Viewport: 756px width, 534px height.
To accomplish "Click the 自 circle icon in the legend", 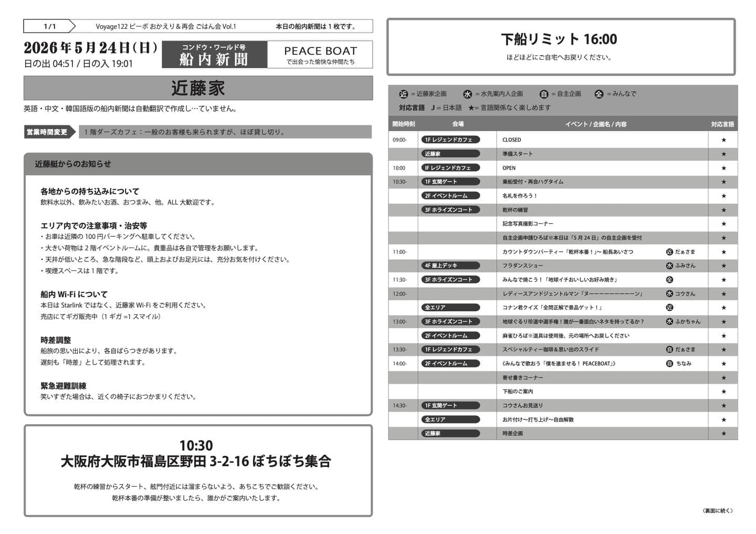I will 544,94.
